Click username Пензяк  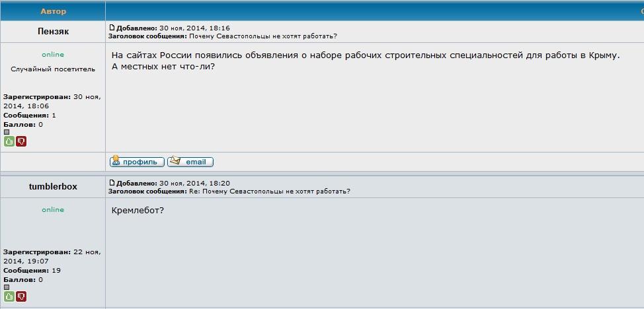click(x=53, y=32)
